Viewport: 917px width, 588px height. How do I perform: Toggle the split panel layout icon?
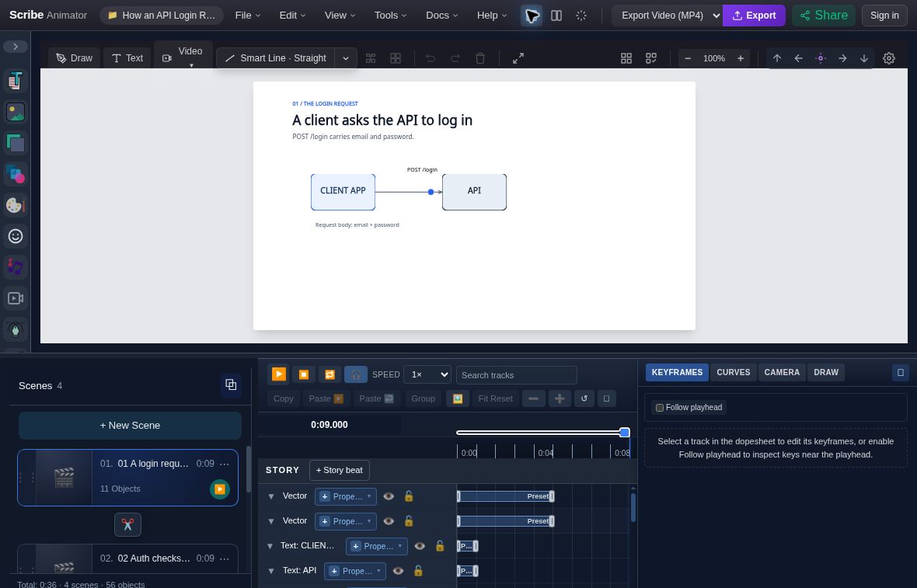556,16
